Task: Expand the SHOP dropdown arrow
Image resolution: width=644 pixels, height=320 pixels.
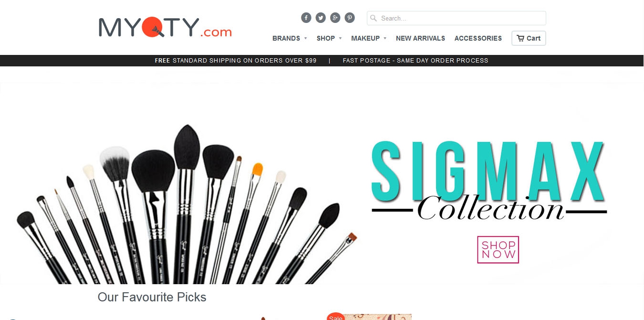Action: coord(340,38)
